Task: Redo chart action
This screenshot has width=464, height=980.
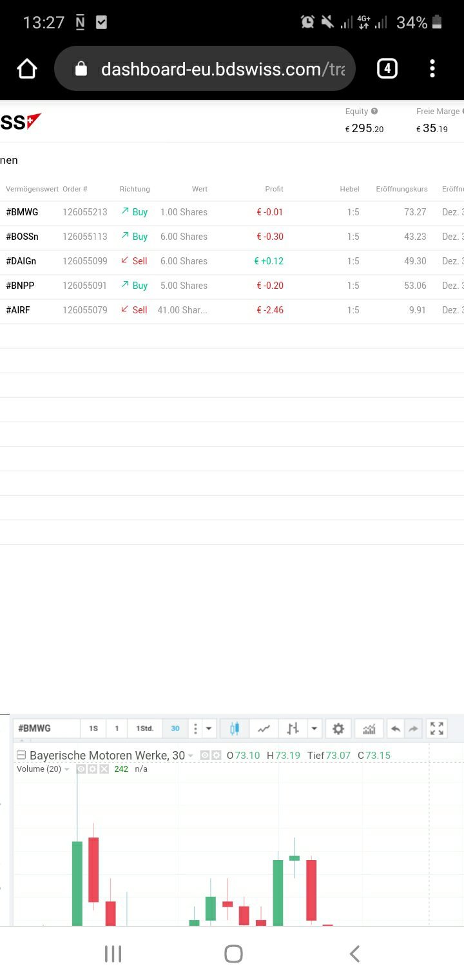Action: coord(414,729)
